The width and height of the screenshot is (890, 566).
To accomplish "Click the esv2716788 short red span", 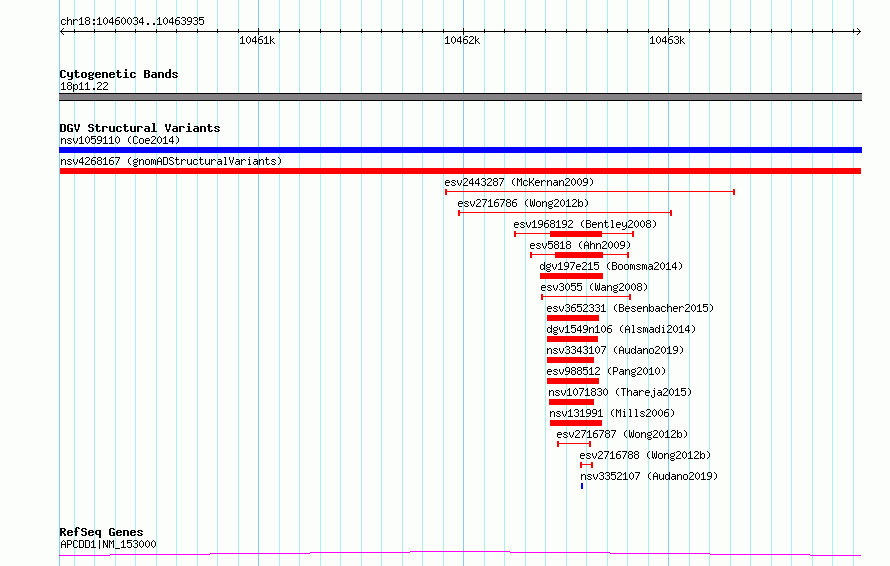I will point(586,465).
